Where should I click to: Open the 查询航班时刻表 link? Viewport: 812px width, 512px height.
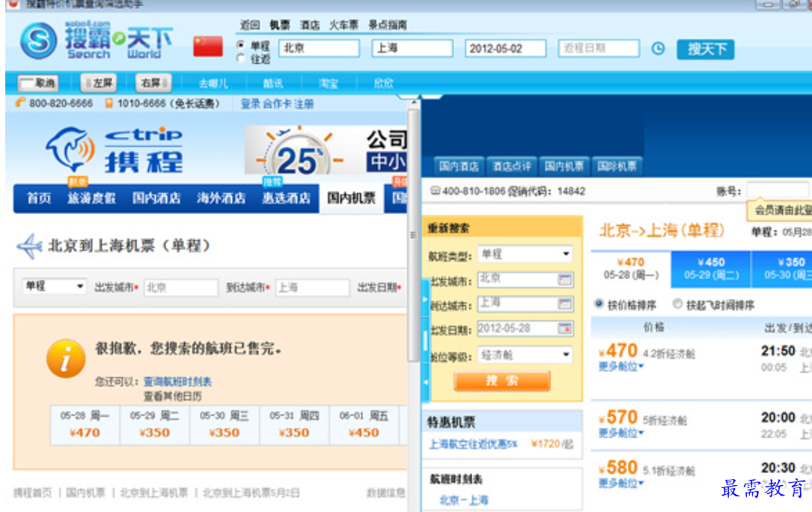pos(177,382)
